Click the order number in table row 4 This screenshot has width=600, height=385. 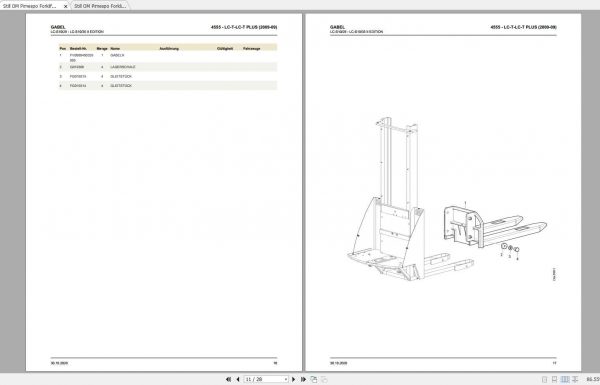click(x=78, y=86)
